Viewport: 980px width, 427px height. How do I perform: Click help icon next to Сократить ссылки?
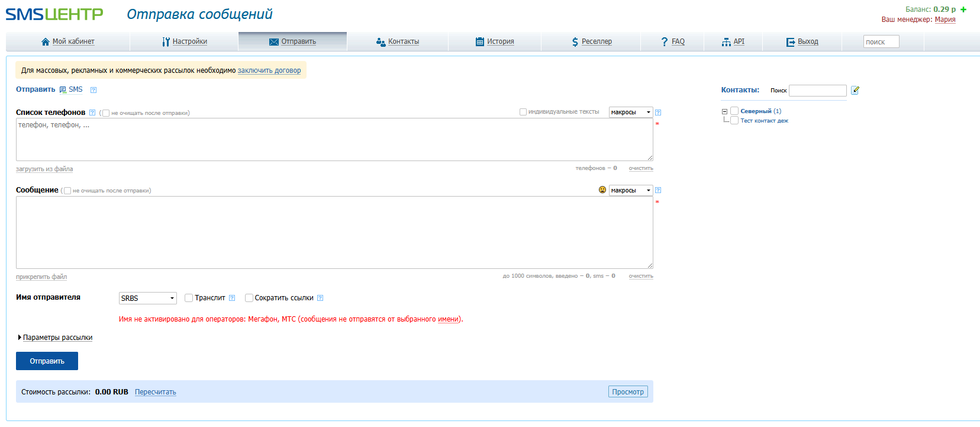pos(320,298)
